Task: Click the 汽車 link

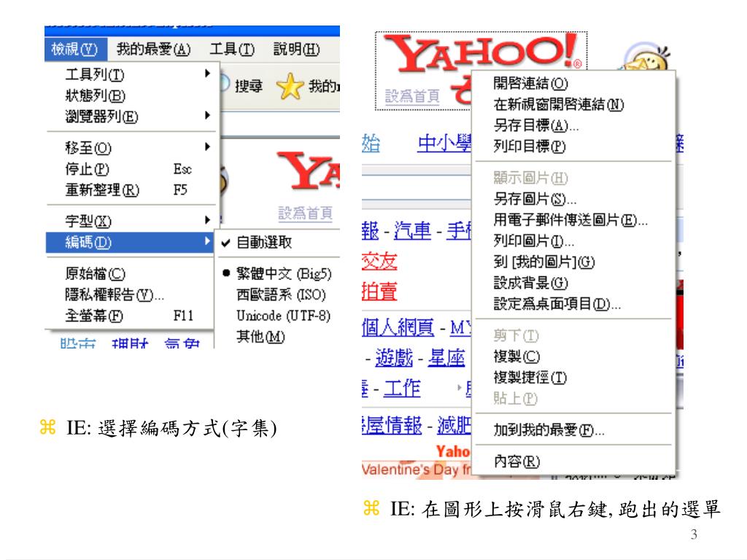Action: click(x=413, y=231)
